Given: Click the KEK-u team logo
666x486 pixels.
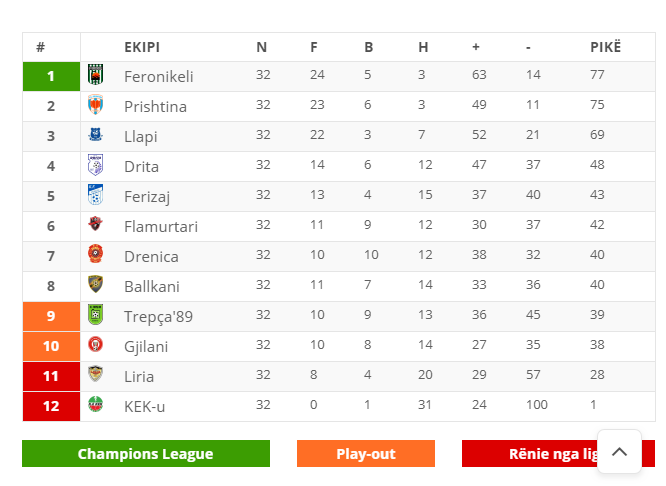Looking at the screenshot, I should [96, 404].
